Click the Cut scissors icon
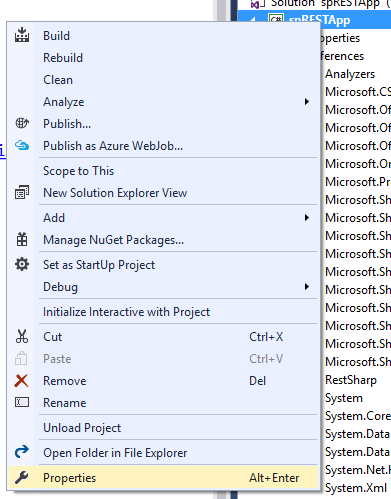391x499 pixels. click(x=22, y=337)
